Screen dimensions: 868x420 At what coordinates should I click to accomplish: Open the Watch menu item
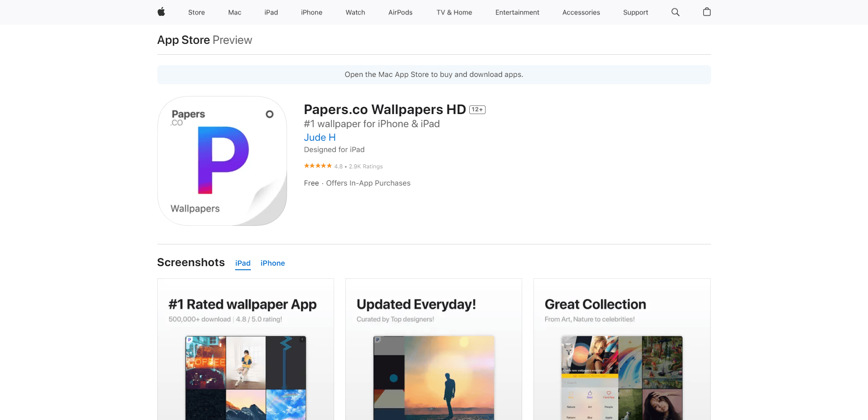(355, 12)
